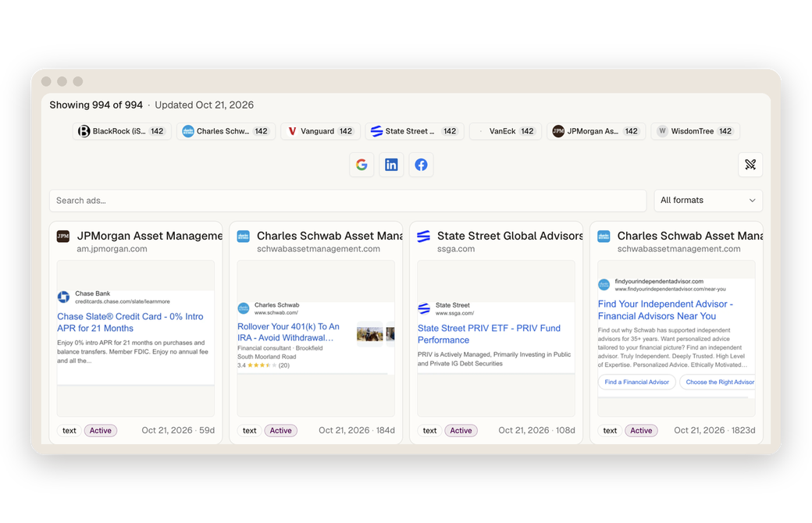The width and height of the screenshot is (812, 523).
Task: Click Chase Bank logo in ad preview
Action: click(x=63, y=297)
